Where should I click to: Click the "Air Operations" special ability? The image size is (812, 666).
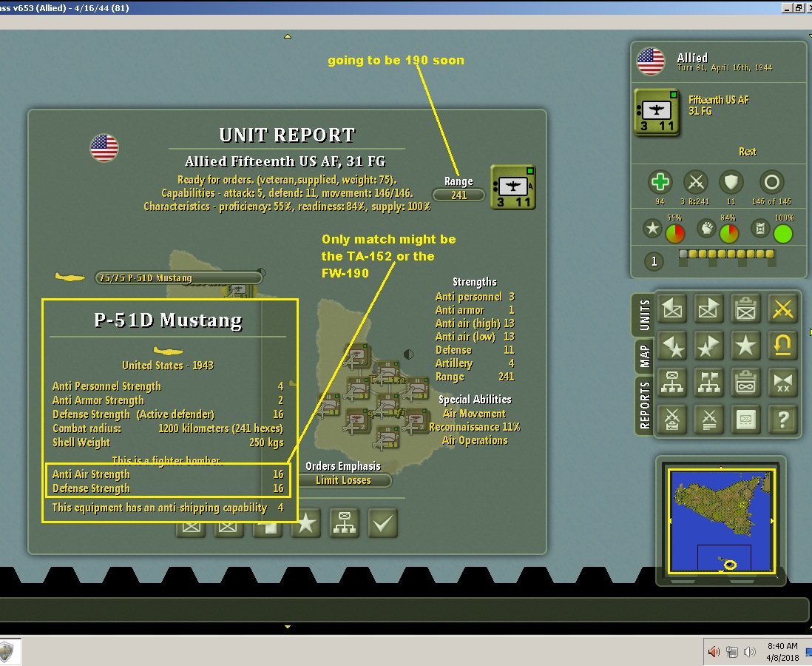click(475, 440)
